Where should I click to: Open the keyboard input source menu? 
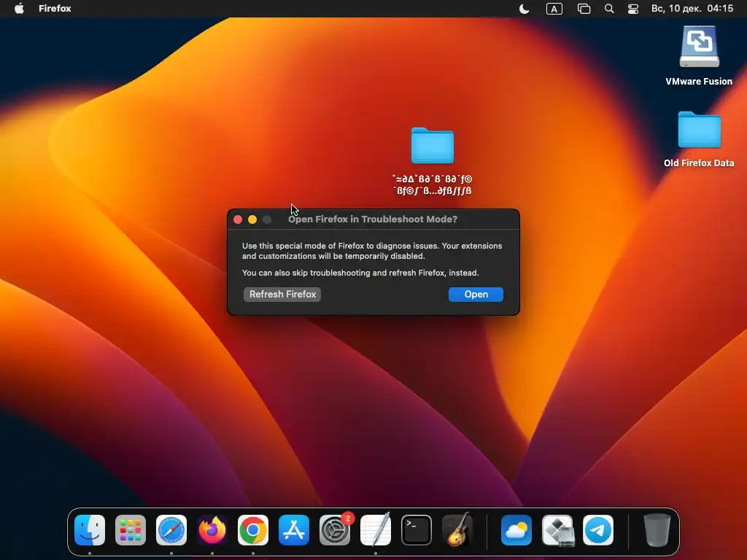(x=554, y=9)
